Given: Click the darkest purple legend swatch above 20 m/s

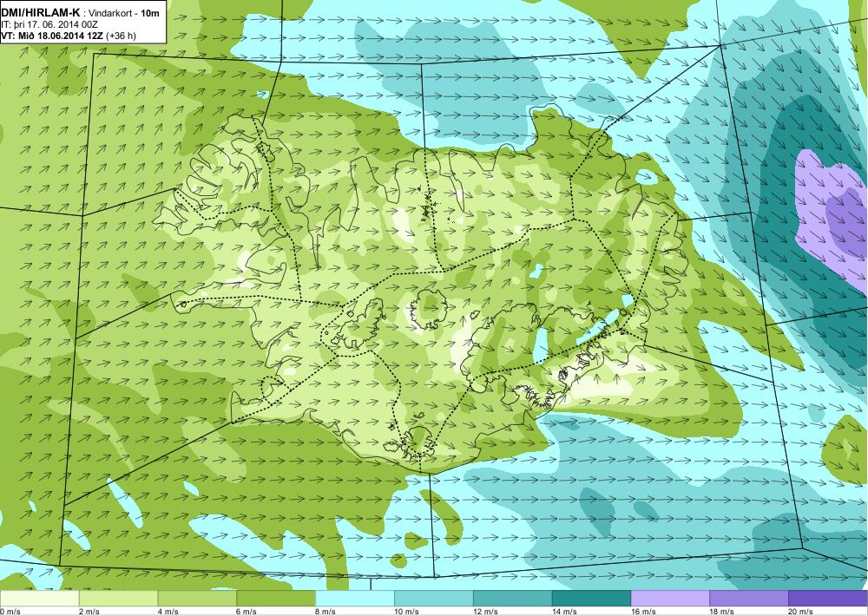Looking at the screenshot, I should 828,599.
